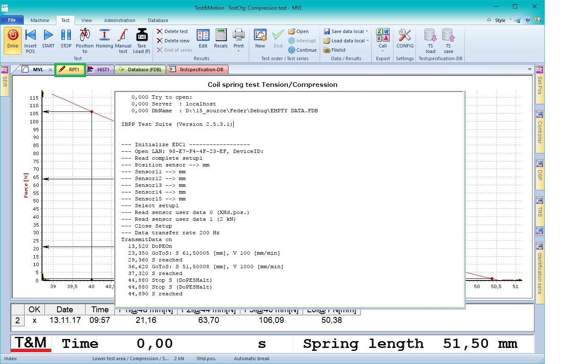Click Save data local
588x364 pixels.
click(344, 31)
